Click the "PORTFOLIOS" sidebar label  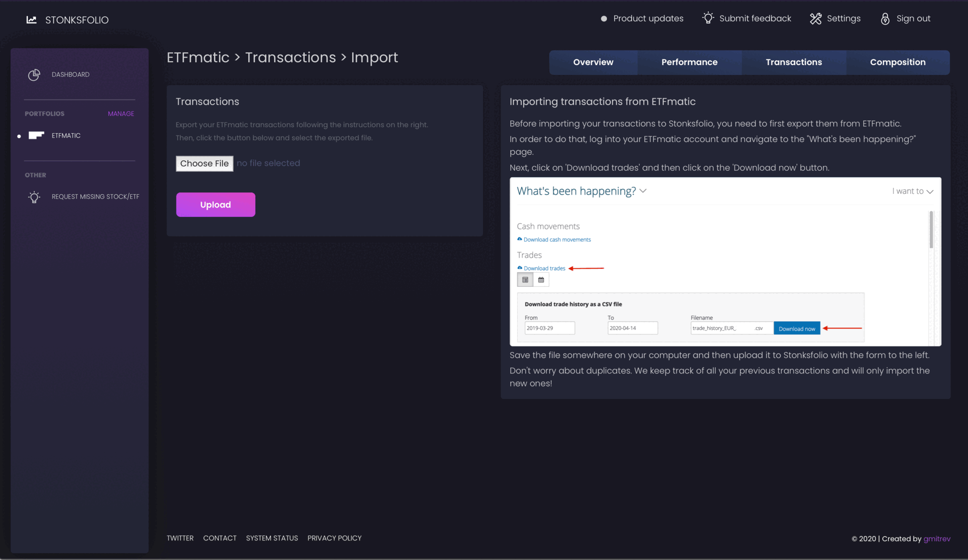(x=45, y=114)
